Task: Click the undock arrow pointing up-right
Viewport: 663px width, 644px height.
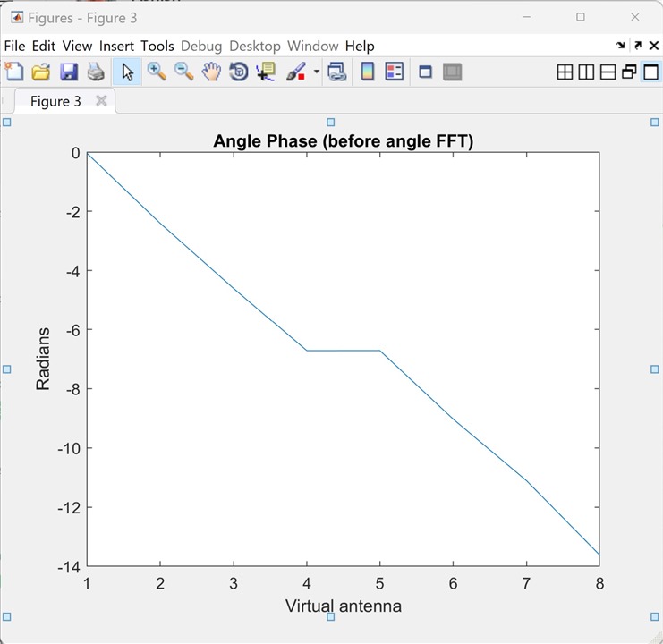Action: tap(638, 46)
